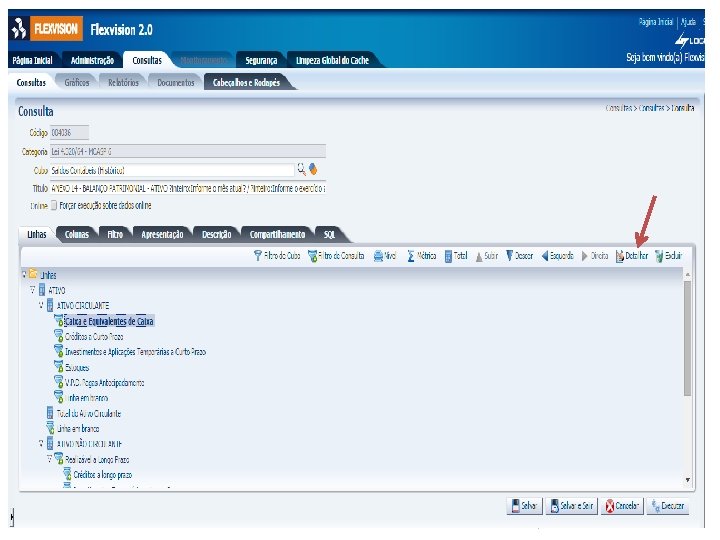
Task: Select V.P.D. Pagas Antecipadamente row
Action: 104,382
